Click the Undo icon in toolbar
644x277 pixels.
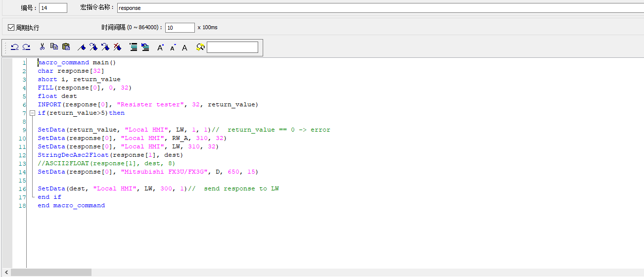point(15,47)
